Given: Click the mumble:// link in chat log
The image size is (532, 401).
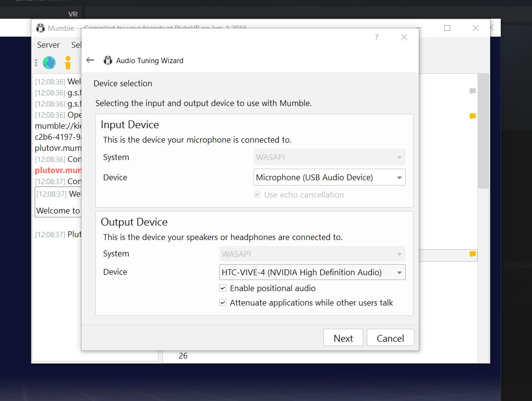Looking at the screenshot, I should 58,126.
